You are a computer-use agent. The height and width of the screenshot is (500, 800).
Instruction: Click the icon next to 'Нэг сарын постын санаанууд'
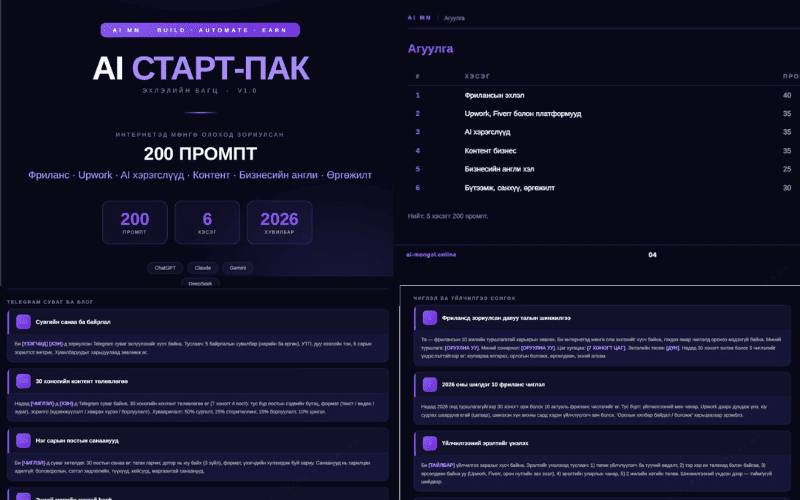(x=23, y=440)
